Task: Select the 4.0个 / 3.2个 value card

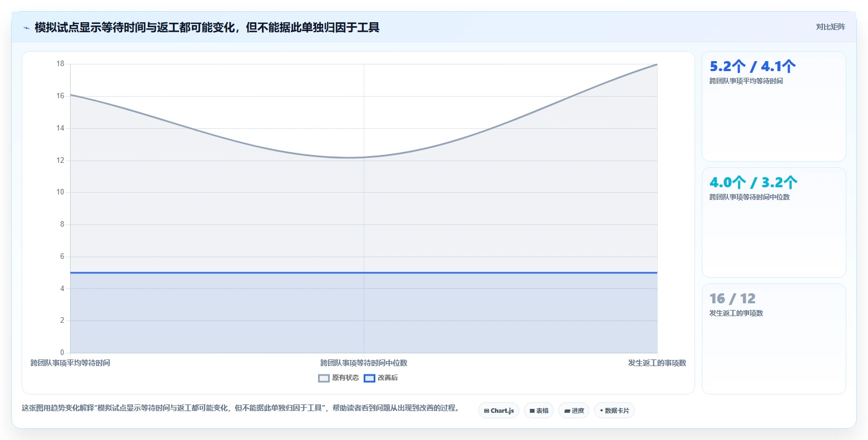Action: pos(774,223)
